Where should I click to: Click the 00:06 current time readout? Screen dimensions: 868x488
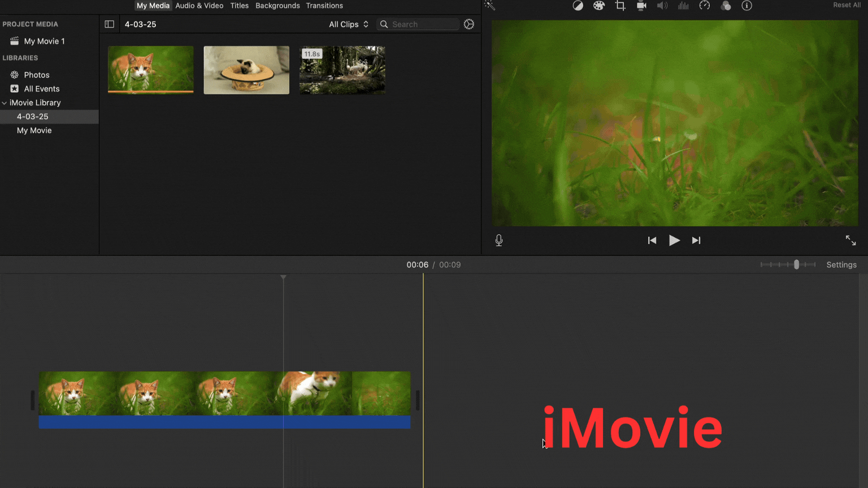coord(418,265)
